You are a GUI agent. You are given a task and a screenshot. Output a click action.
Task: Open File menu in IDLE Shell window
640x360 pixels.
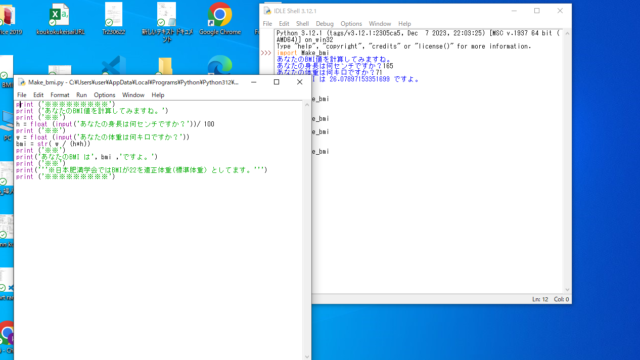click(x=267, y=24)
